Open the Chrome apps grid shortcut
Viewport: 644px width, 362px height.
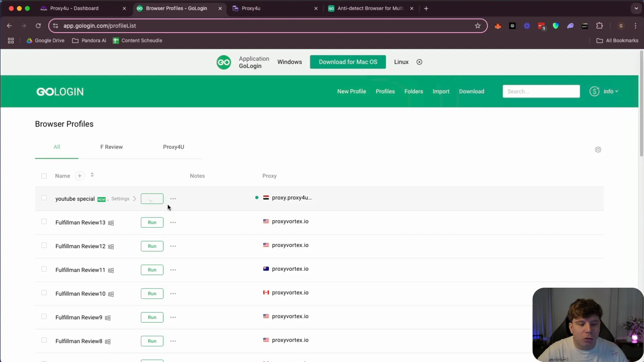coord(11,41)
